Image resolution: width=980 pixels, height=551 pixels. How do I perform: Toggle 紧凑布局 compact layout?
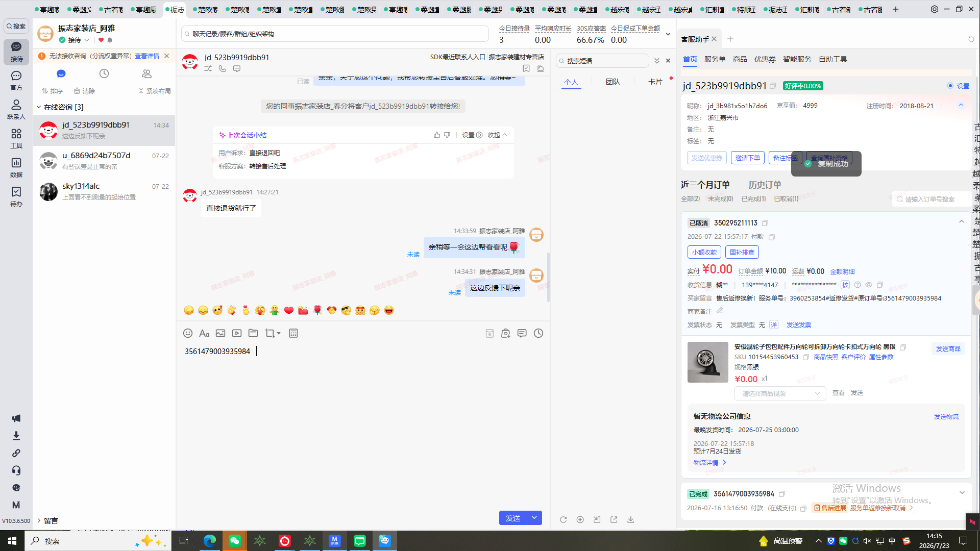coord(155,91)
